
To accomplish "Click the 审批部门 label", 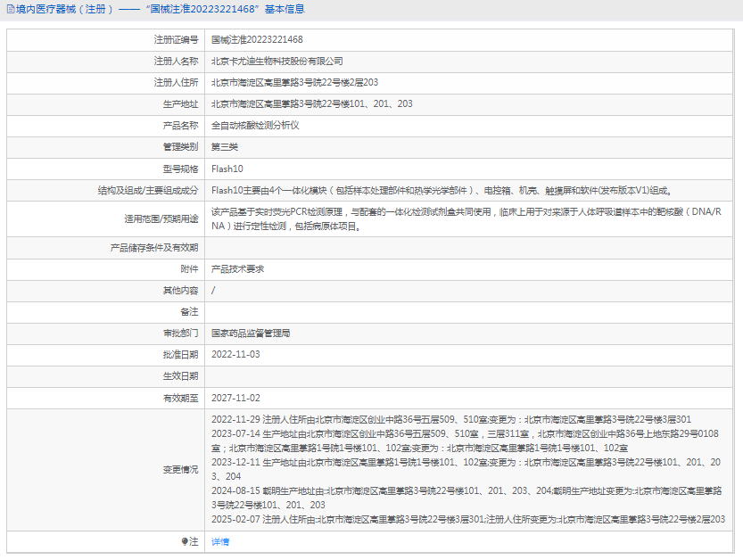I will pyautogui.click(x=180, y=334).
